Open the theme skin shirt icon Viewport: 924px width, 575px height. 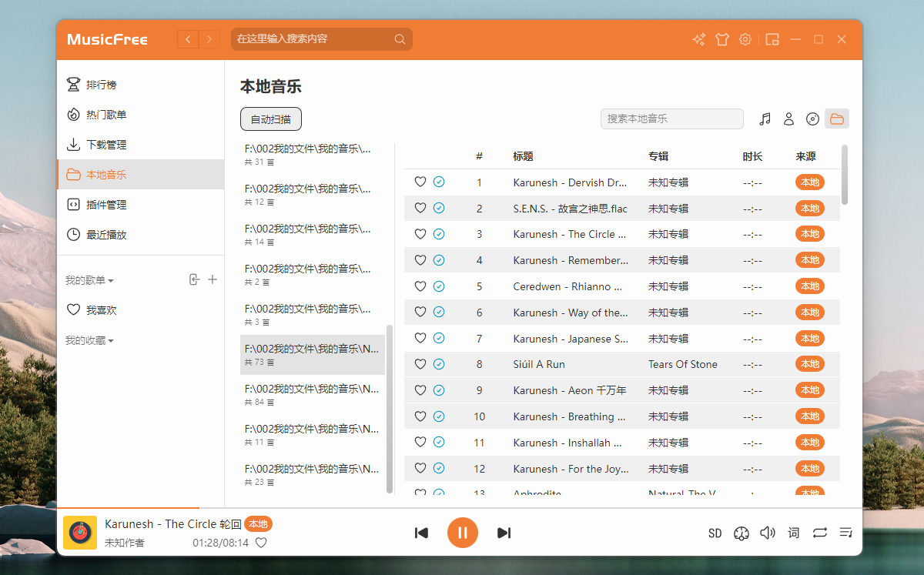coord(721,39)
